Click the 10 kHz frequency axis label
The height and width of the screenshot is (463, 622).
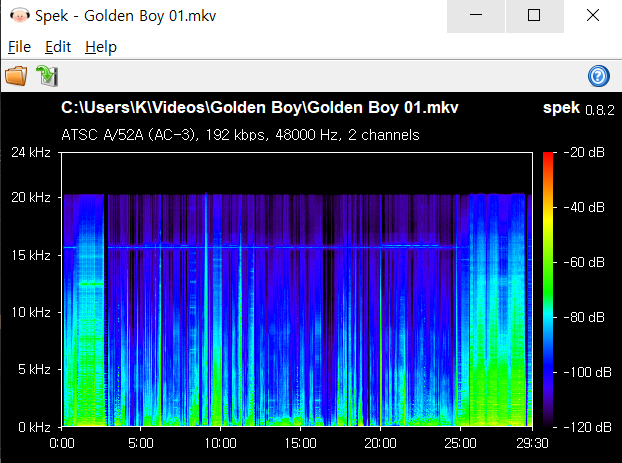pyautogui.click(x=31, y=312)
